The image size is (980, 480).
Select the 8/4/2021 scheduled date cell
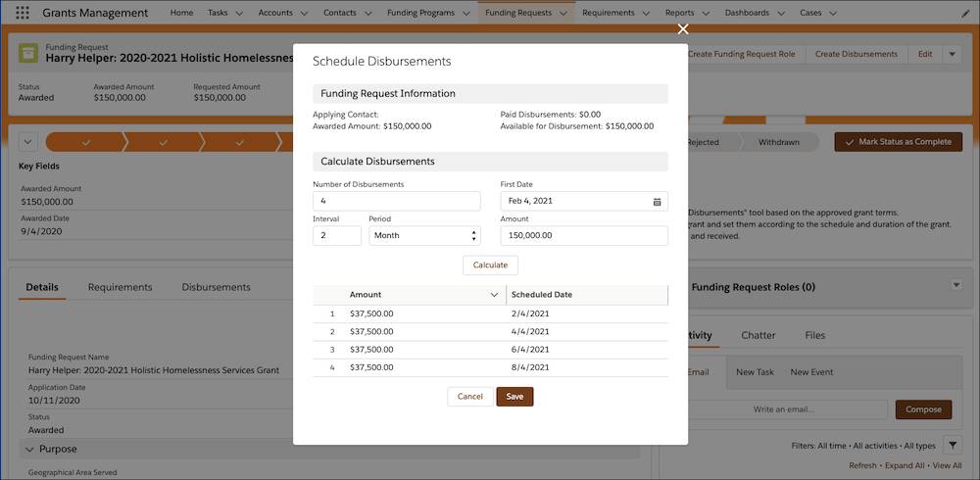(587, 367)
